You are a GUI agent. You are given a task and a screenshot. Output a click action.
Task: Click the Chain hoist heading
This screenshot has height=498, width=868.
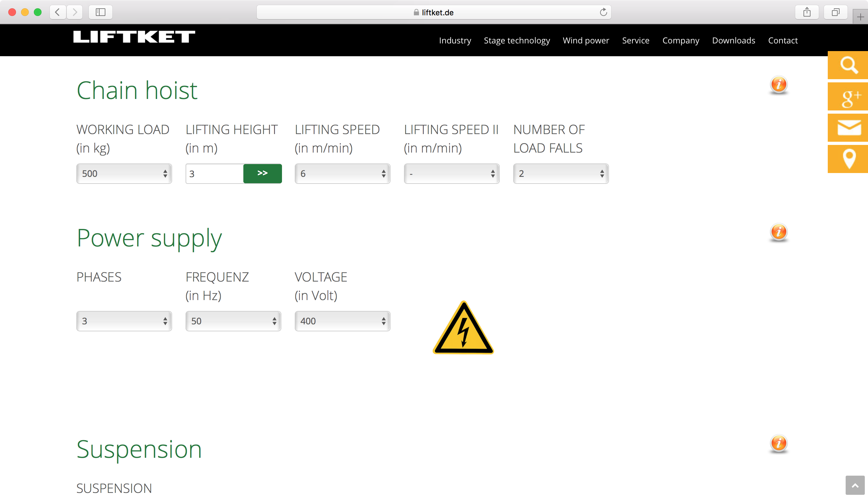click(137, 90)
